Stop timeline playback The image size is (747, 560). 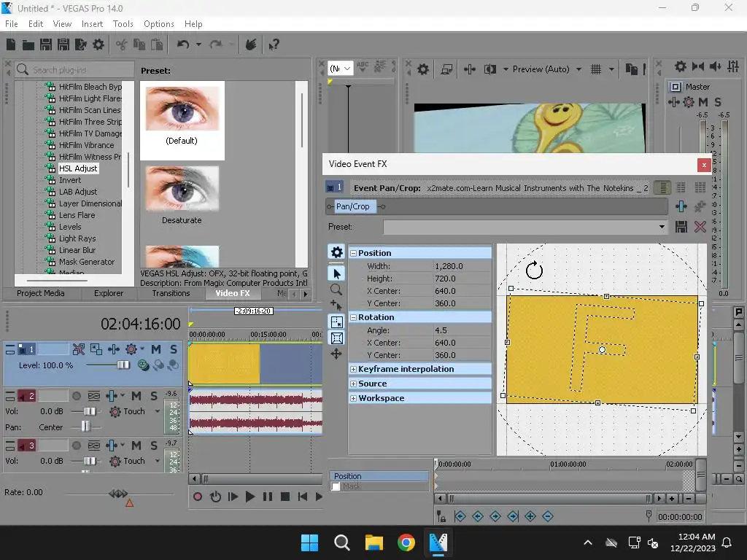click(x=285, y=497)
